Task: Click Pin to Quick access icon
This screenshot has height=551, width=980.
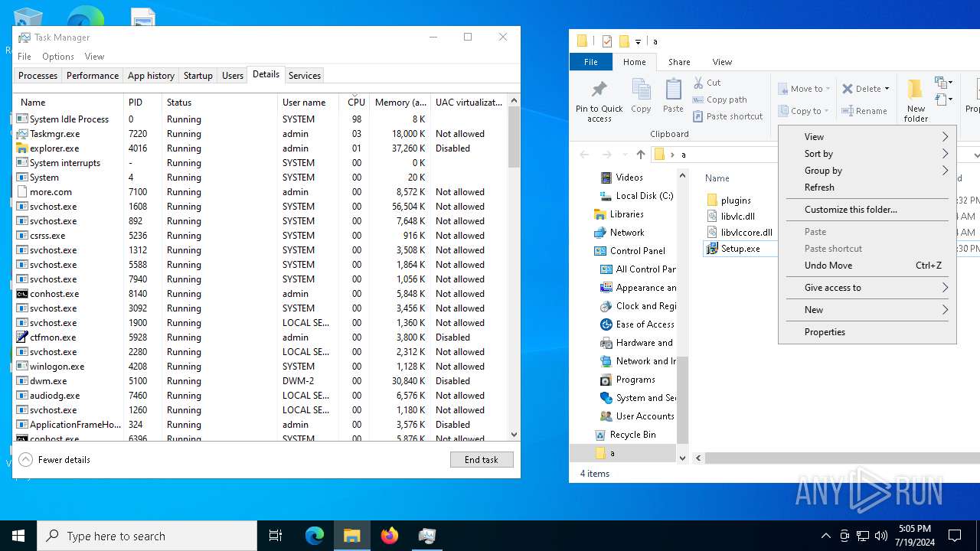Action: tap(599, 89)
